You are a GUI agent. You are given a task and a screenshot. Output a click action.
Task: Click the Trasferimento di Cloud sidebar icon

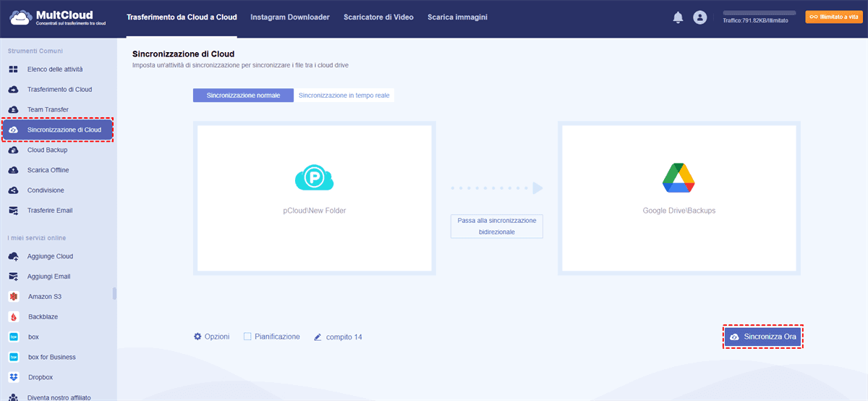point(13,90)
